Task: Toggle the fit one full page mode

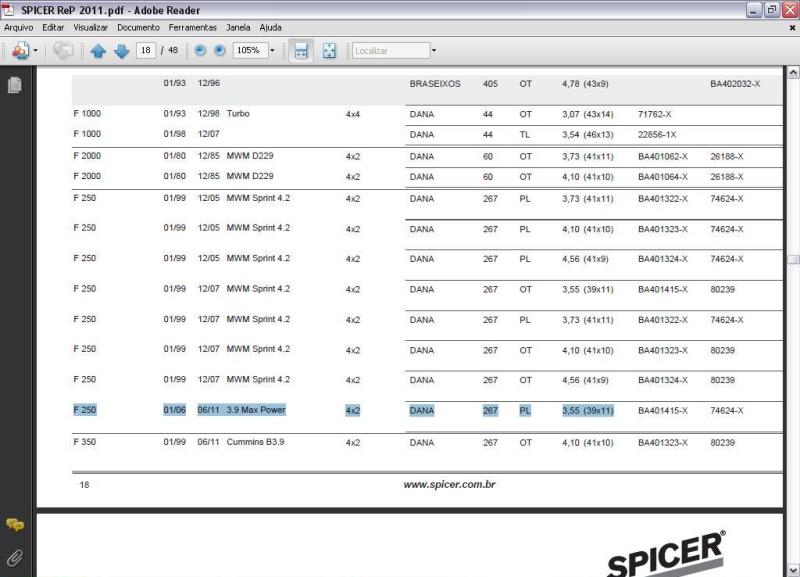Action: [x=329, y=51]
